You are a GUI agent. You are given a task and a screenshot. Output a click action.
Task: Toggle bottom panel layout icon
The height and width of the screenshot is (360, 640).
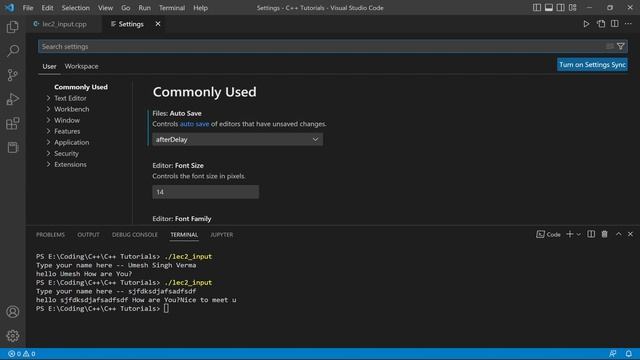coord(549,7)
